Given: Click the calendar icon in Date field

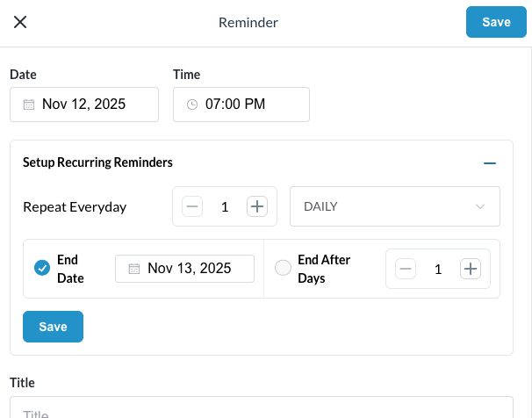Looking at the screenshot, I should click(x=29, y=104).
